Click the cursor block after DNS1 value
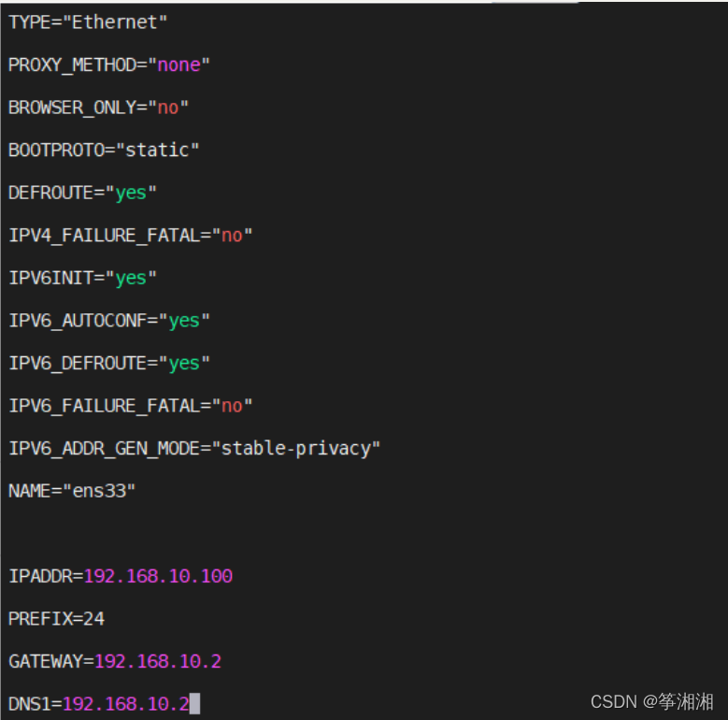The height and width of the screenshot is (720, 728). click(x=195, y=704)
